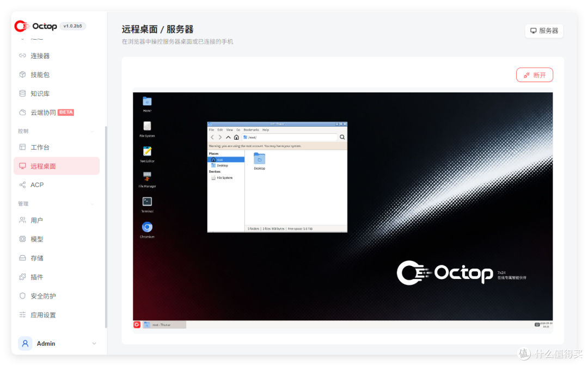Open the Help menu in Thunar
Screen dimensions: 588x366
[x=266, y=129]
